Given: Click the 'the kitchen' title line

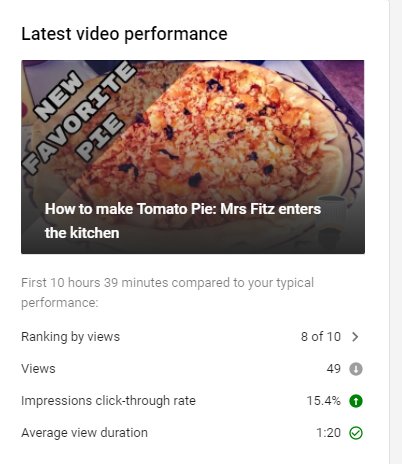Looking at the screenshot, I should 82,233.
